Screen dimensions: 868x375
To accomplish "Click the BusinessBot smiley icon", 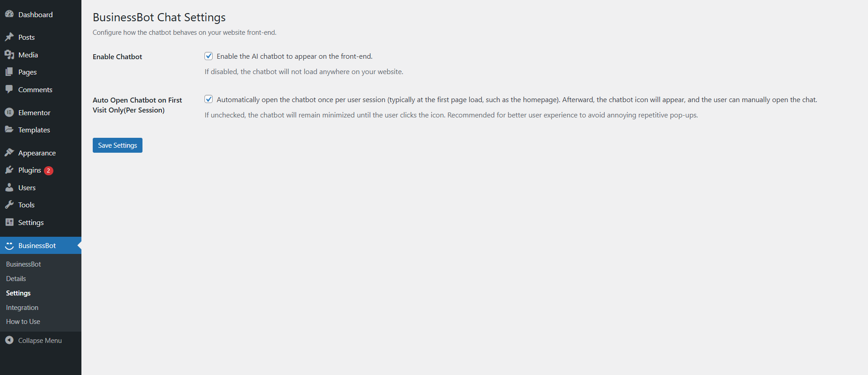I will tap(9, 246).
